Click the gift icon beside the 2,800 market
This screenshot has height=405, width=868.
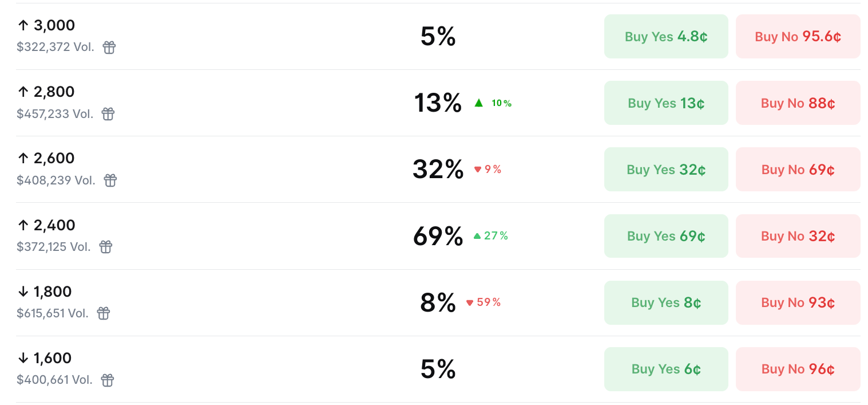(108, 113)
